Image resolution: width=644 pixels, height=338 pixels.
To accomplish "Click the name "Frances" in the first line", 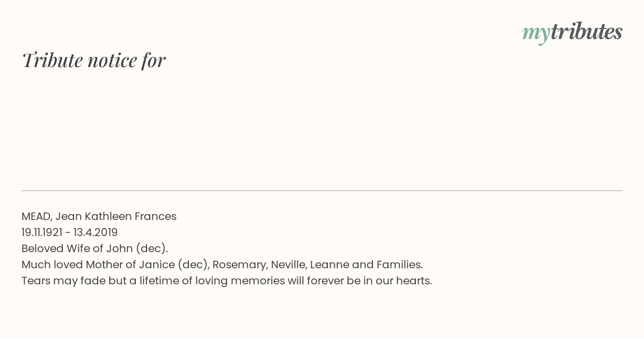I will 156,216.
